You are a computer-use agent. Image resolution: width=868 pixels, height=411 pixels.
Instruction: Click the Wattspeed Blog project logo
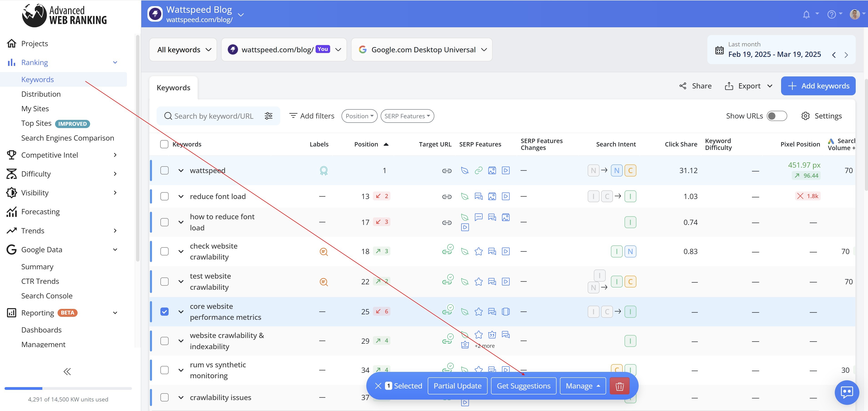155,14
